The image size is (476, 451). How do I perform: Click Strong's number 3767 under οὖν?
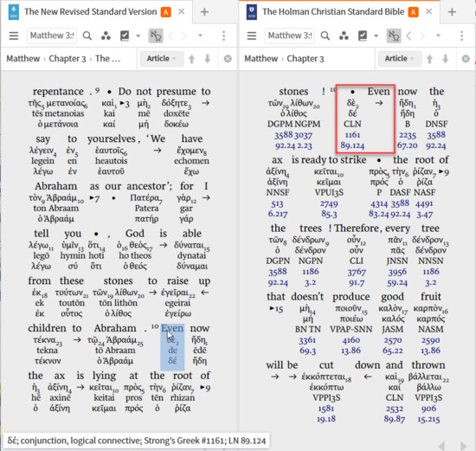pos(357,272)
